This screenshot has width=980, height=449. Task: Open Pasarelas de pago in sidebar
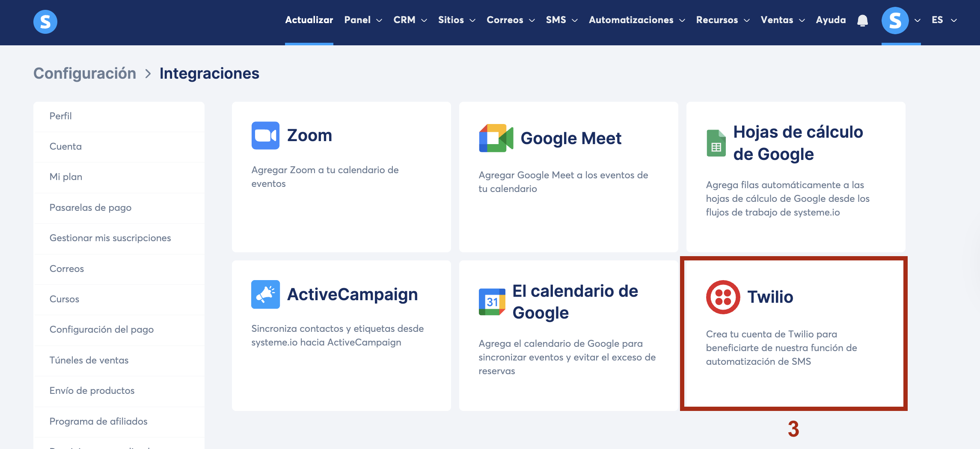(x=119, y=208)
